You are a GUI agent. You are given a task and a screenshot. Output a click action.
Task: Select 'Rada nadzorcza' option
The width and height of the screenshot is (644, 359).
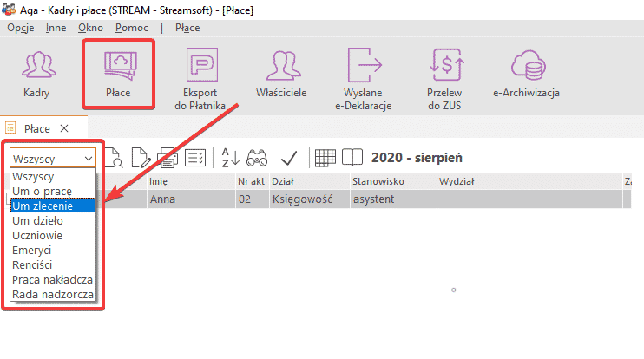50,295
